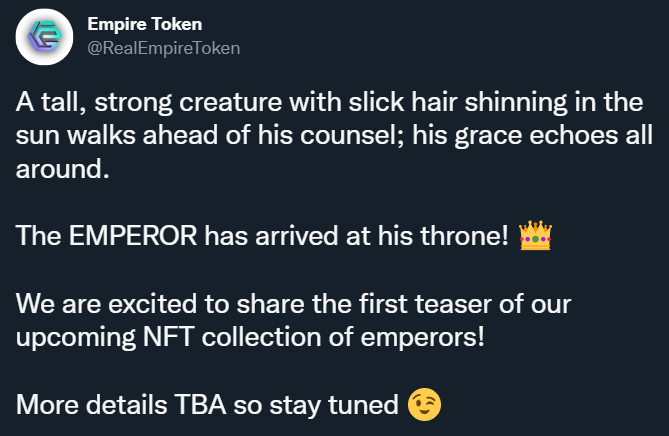Click the word NFT in the tweet
This screenshot has width=669, height=436.
[169, 337]
